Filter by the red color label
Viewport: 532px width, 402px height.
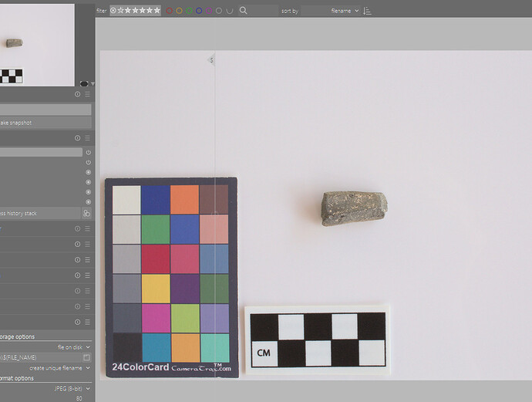[169, 11]
